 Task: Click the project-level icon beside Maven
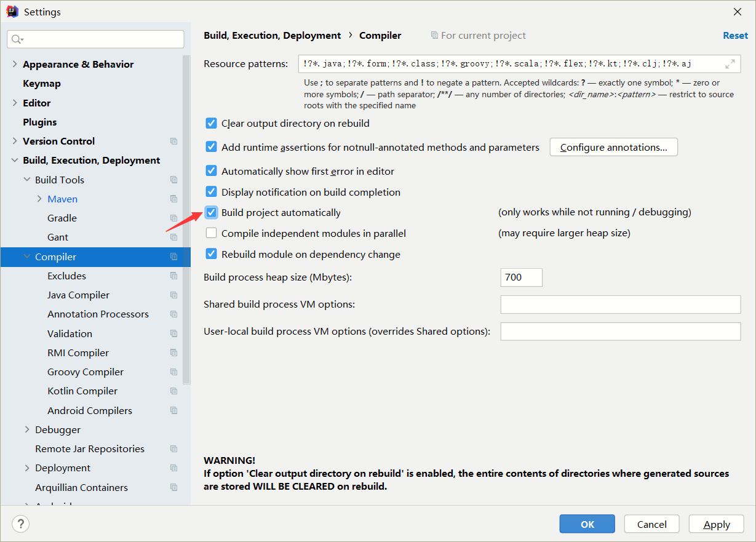point(174,199)
